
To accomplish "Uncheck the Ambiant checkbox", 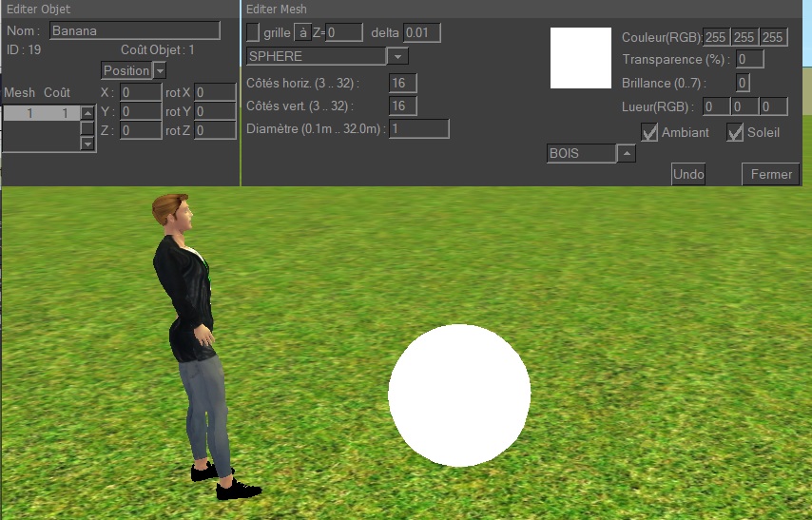I will 648,132.
